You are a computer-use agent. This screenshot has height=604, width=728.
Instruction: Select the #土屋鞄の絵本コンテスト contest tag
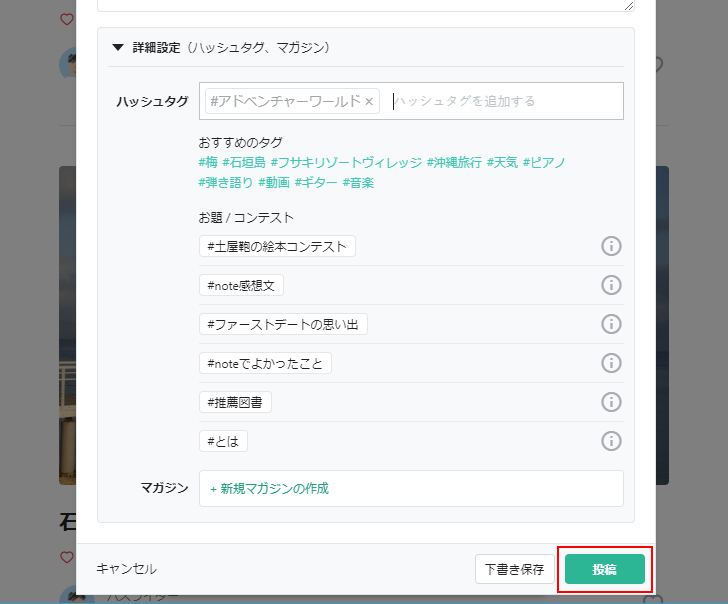click(x=277, y=246)
